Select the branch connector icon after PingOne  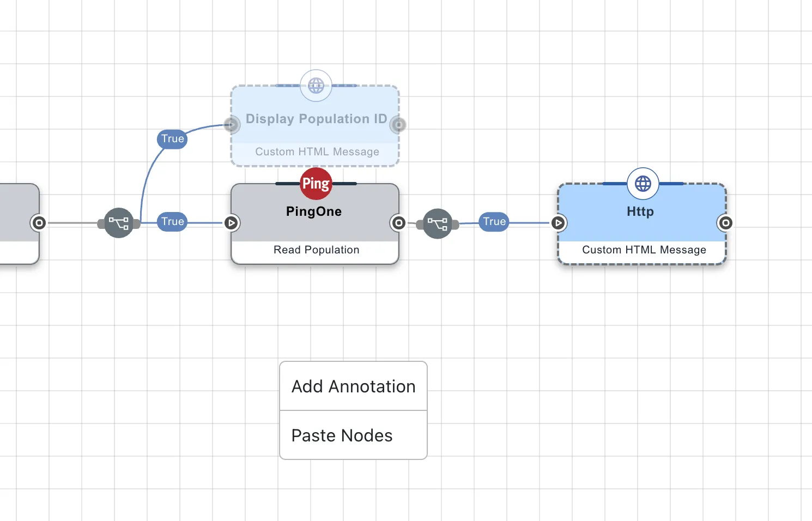point(438,223)
